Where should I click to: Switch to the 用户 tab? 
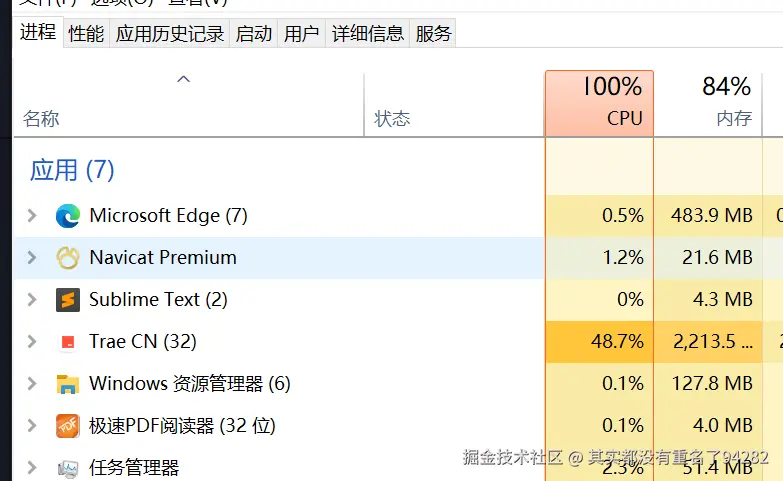coord(302,34)
